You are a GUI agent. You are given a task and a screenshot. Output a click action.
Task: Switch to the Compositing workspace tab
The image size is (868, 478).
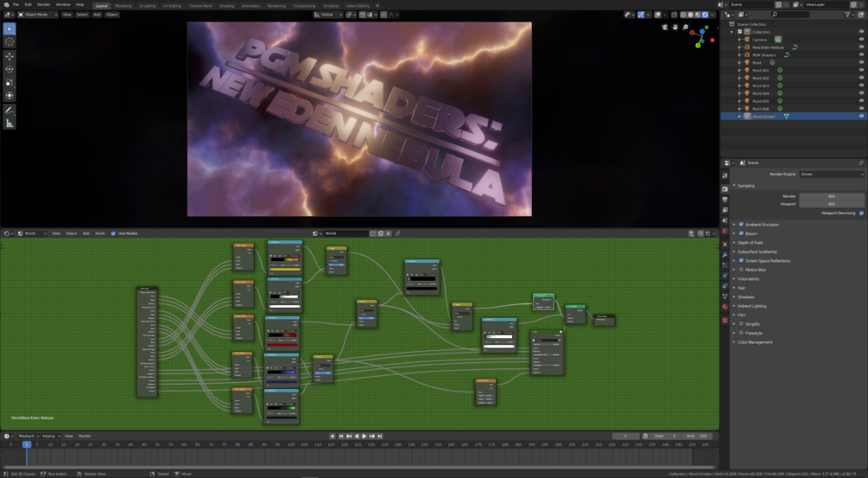pos(304,5)
